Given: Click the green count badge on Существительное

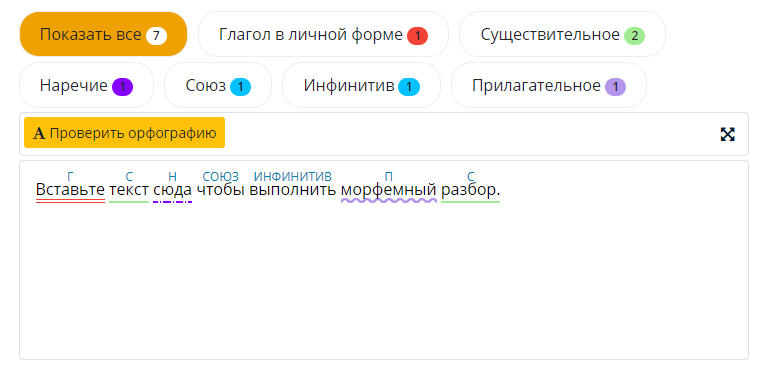Looking at the screenshot, I should pyautogui.click(x=634, y=36).
